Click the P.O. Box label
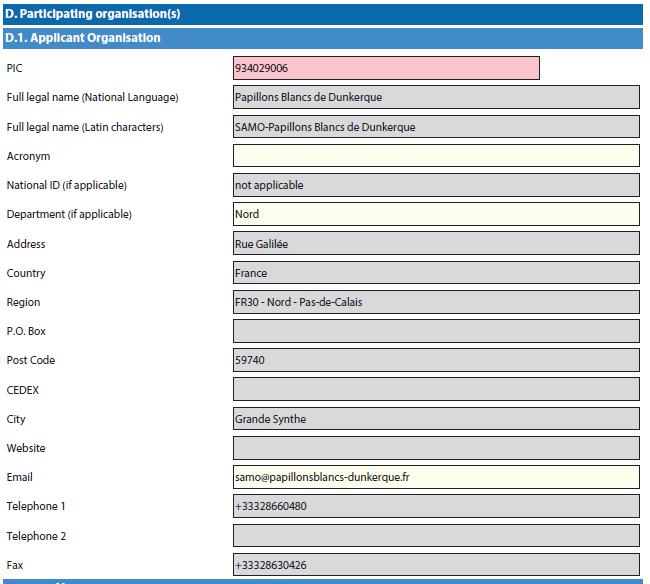 pos(26,331)
